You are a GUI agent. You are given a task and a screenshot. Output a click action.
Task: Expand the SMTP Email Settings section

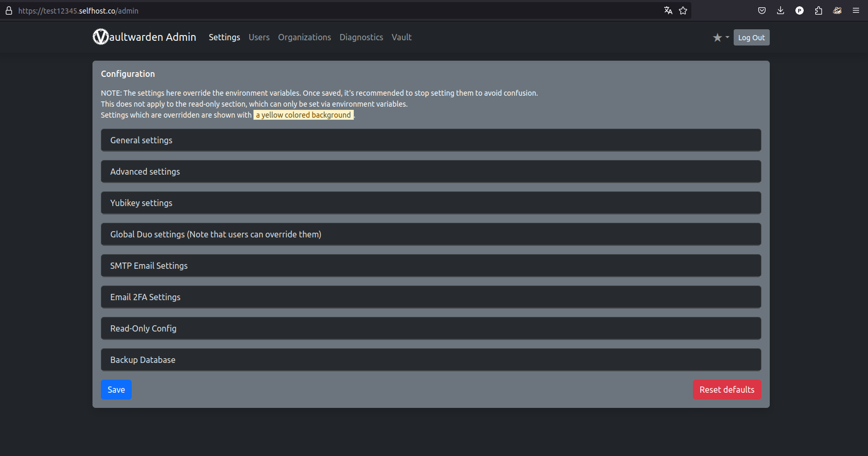[431, 266]
